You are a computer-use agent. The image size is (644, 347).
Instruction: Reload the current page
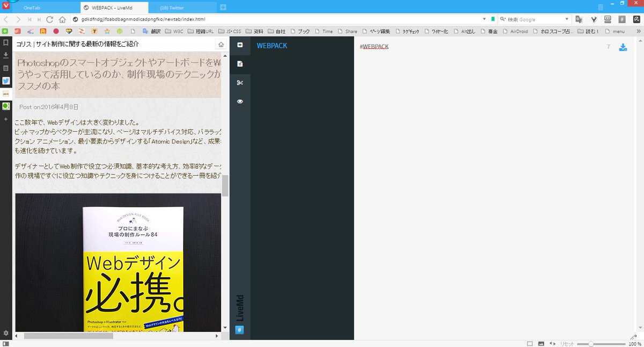click(50, 19)
